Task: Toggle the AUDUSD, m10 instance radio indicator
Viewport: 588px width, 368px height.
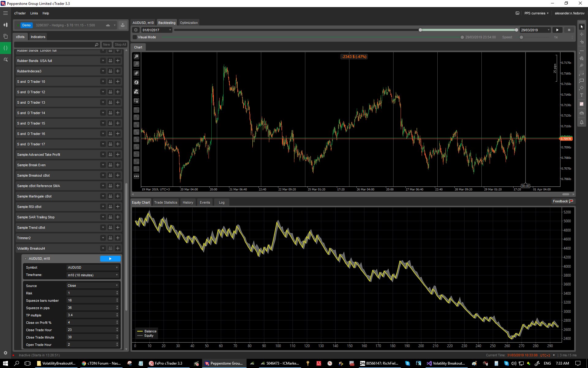Action: (x=25, y=259)
